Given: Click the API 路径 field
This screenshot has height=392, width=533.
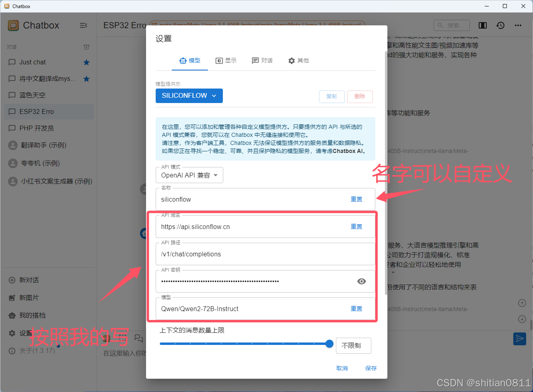Looking at the screenshot, I should tap(265, 254).
